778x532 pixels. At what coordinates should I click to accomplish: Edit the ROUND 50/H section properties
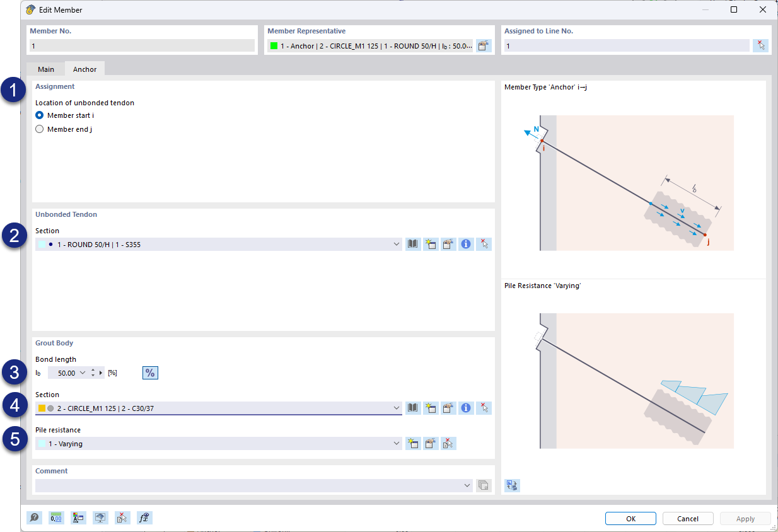click(x=448, y=244)
